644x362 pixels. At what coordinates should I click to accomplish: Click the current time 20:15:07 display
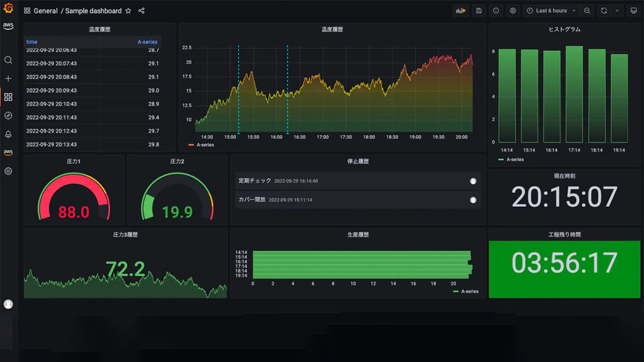point(564,197)
